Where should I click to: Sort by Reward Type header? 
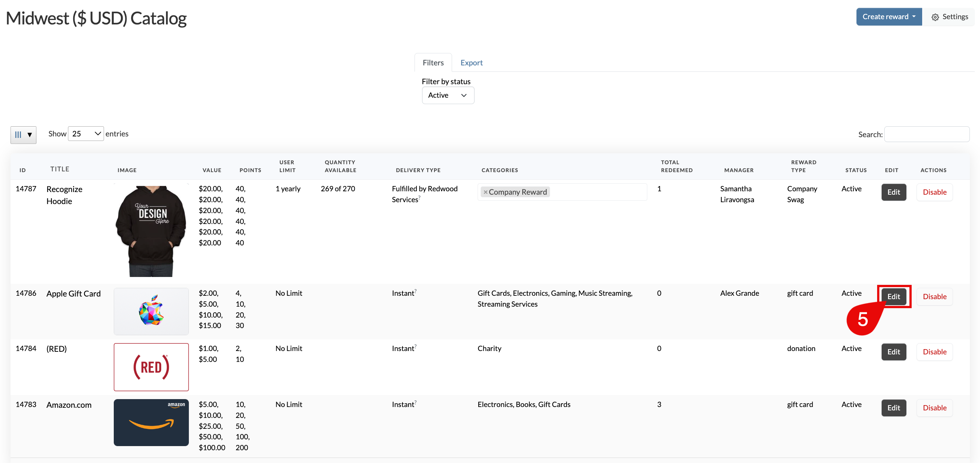click(x=804, y=166)
